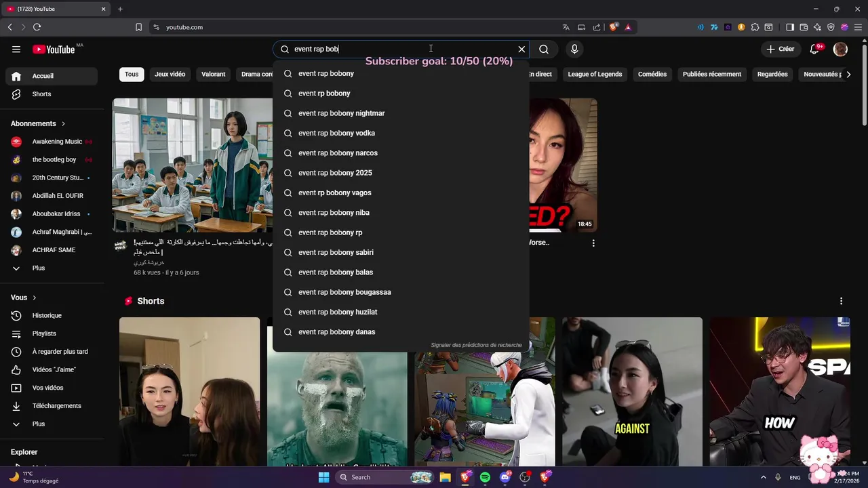The width and height of the screenshot is (868, 488).
Task: Select suggestion "event rap bobony sabiri"
Action: pyautogui.click(x=401, y=252)
